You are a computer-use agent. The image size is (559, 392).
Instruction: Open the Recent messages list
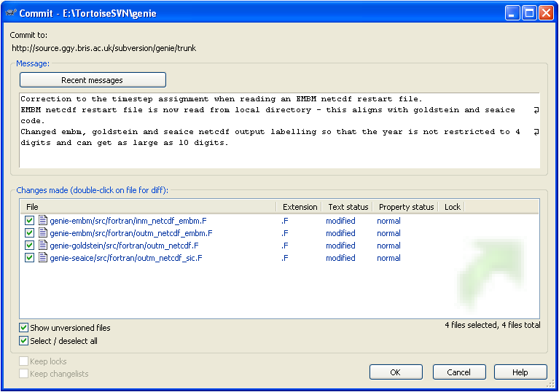point(93,80)
